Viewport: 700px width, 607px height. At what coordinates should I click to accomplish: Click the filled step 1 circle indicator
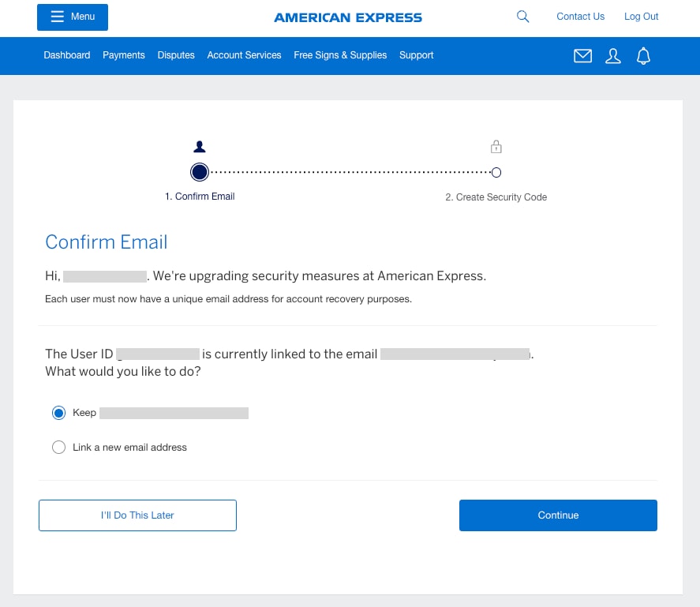coord(200,172)
